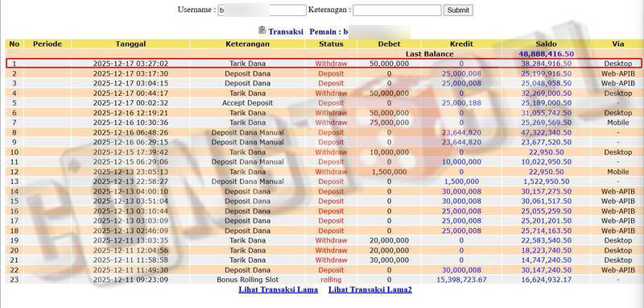Click the Status column header
This screenshot has height=308, width=644.
331,44
